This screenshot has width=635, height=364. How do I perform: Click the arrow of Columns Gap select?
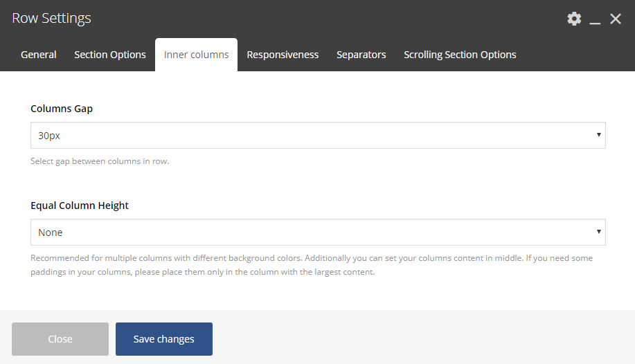598,135
